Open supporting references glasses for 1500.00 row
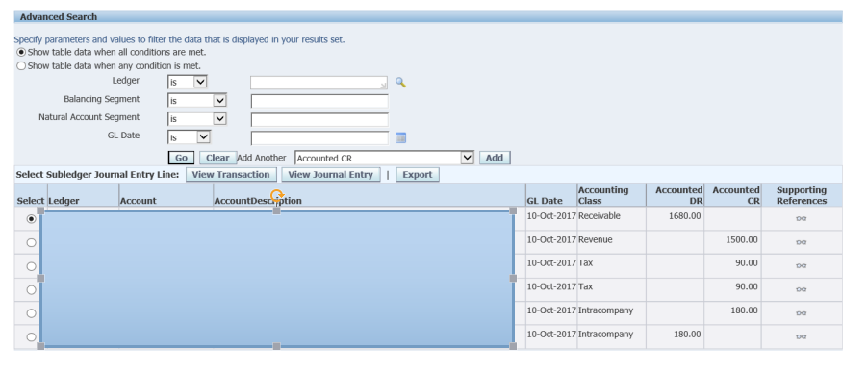 [x=801, y=242]
